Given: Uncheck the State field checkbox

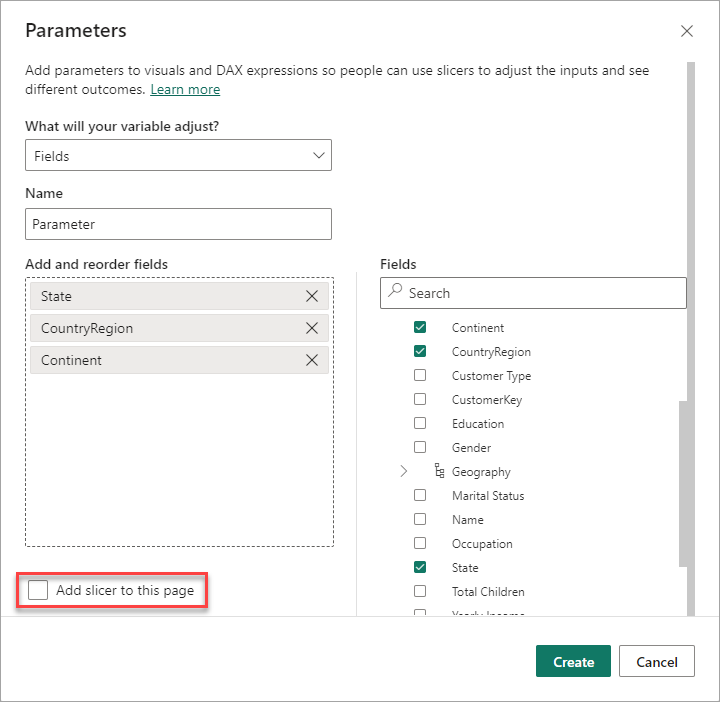Looking at the screenshot, I should coord(420,567).
